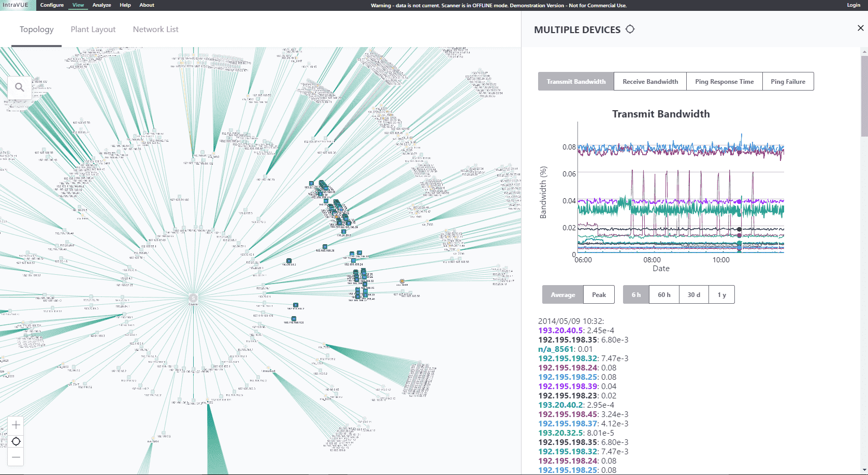This screenshot has width=868, height=475.
Task: Switch to the Plant Layout tab
Action: (x=93, y=29)
